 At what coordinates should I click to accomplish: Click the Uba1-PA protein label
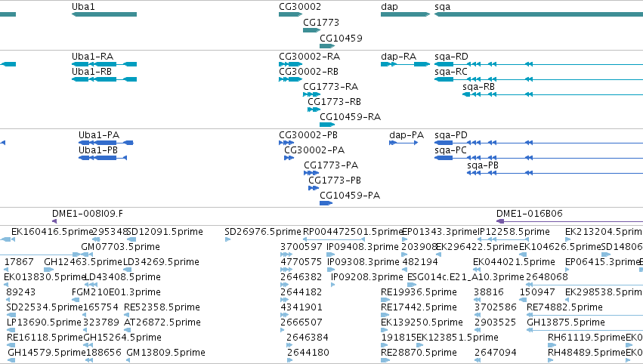99,135
